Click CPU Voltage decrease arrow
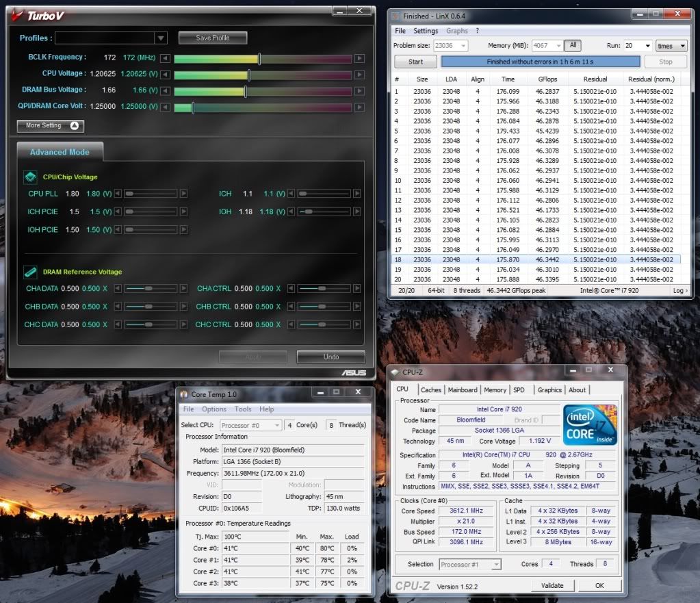This screenshot has height=603, width=700. [165, 75]
